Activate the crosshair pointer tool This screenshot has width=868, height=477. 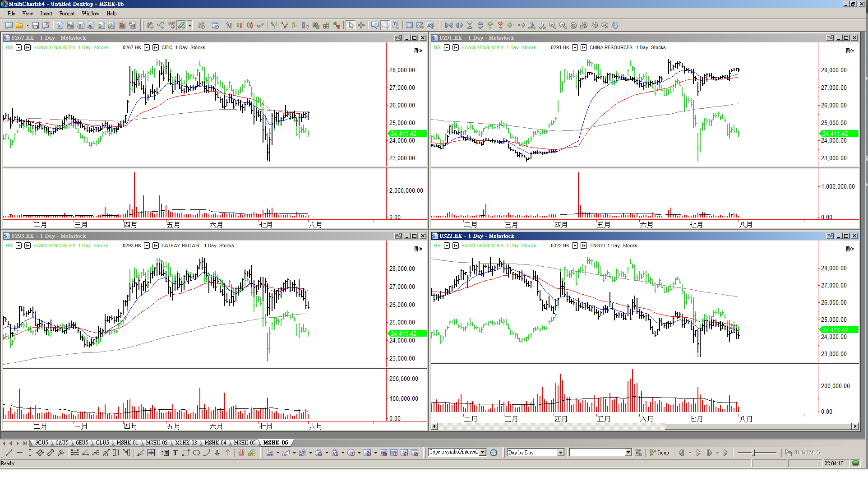(x=361, y=25)
